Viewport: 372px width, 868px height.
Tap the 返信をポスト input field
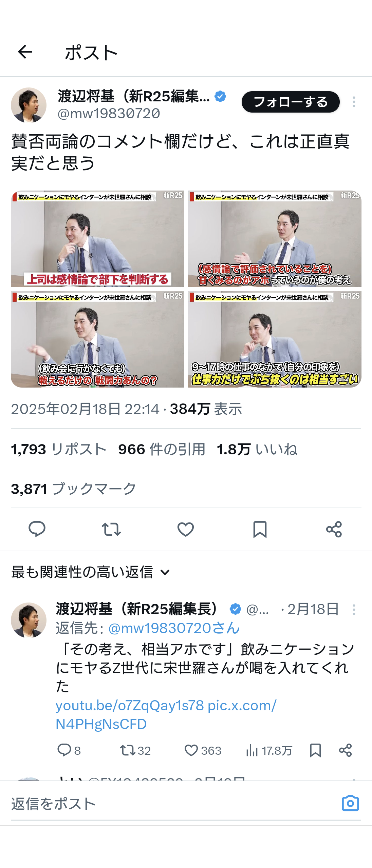coord(170,804)
